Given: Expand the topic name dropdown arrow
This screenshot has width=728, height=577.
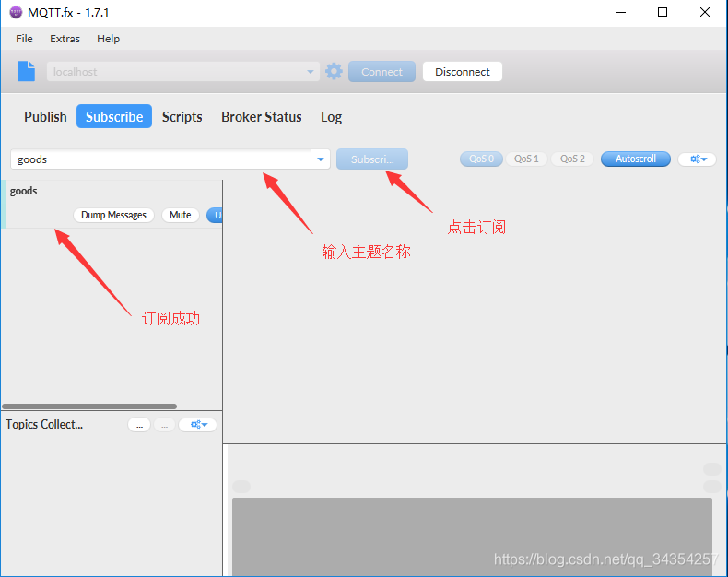Looking at the screenshot, I should [321, 159].
